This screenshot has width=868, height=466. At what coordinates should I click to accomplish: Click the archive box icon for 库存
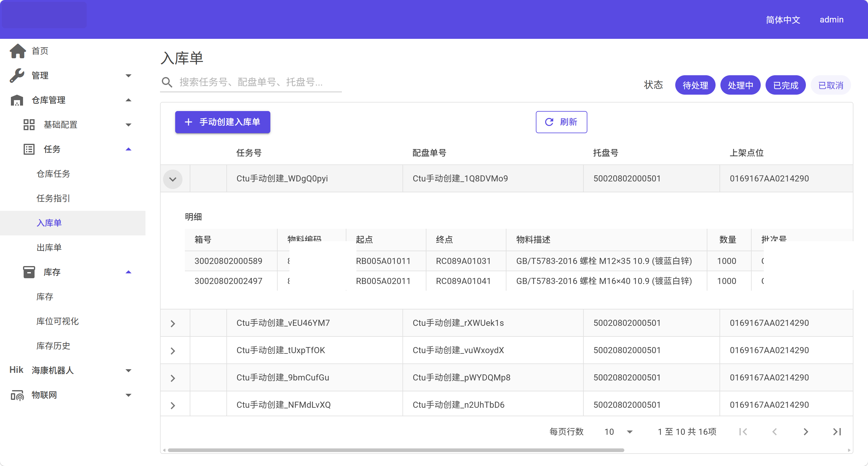pos(29,272)
